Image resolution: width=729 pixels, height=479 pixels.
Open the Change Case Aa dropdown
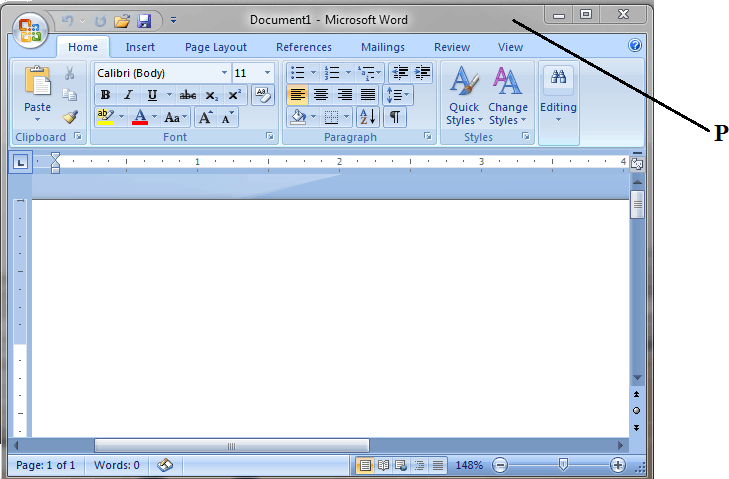coord(175,118)
